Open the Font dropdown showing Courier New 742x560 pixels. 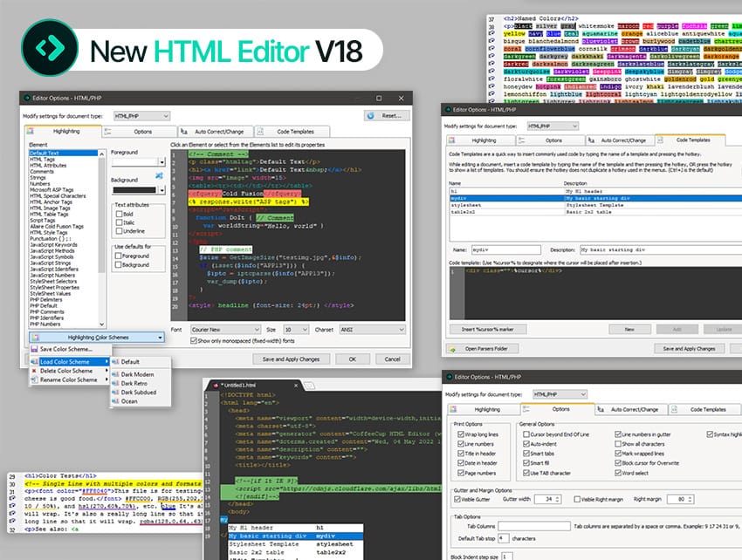(x=226, y=330)
